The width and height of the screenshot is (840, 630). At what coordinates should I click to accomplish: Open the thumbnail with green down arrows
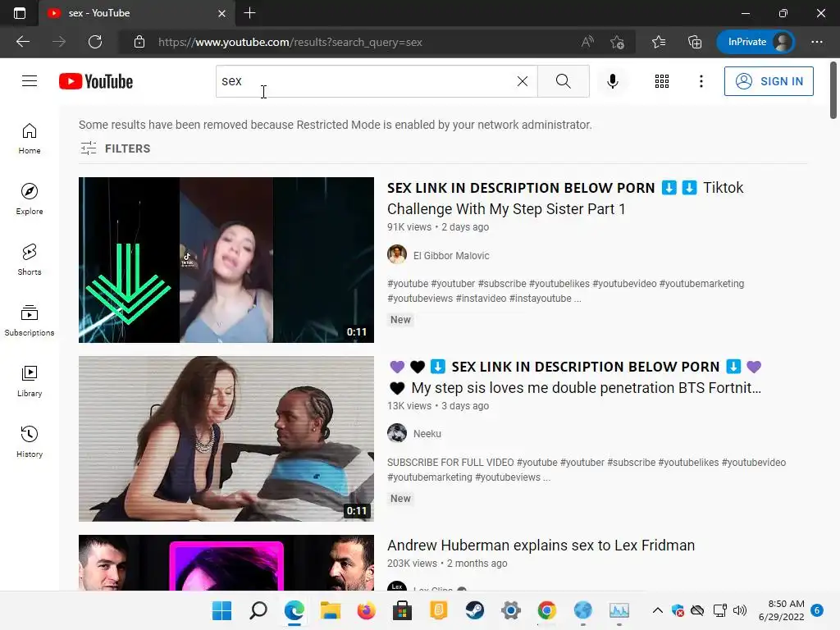[226, 260]
